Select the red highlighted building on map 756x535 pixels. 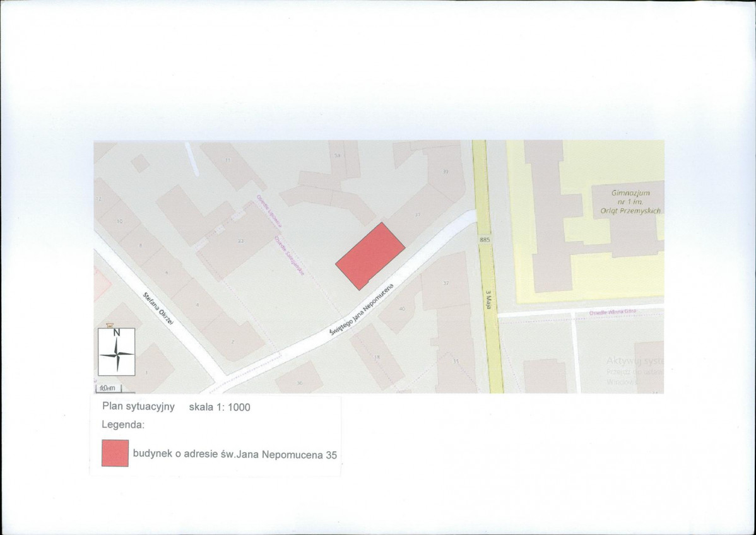370,256
